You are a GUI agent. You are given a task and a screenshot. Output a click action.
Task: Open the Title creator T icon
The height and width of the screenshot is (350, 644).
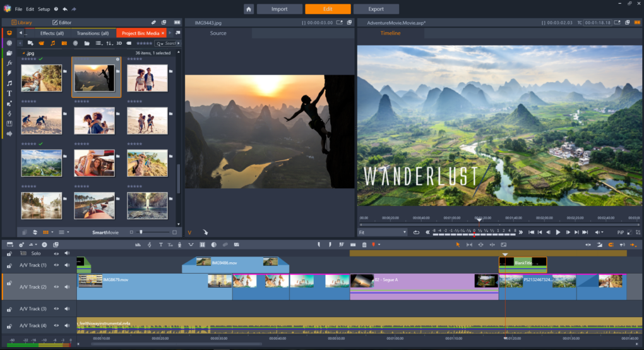click(x=161, y=244)
